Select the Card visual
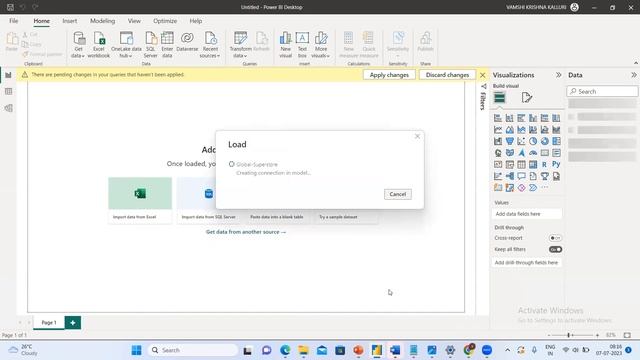Viewport: 640px width, 360px height. [544, 153]
